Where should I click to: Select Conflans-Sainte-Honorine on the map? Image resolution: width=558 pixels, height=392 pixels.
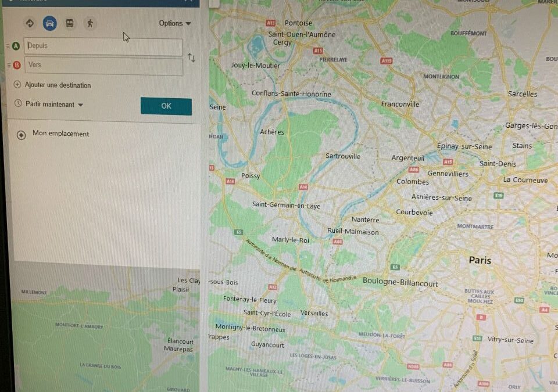[x=291, y=93]
